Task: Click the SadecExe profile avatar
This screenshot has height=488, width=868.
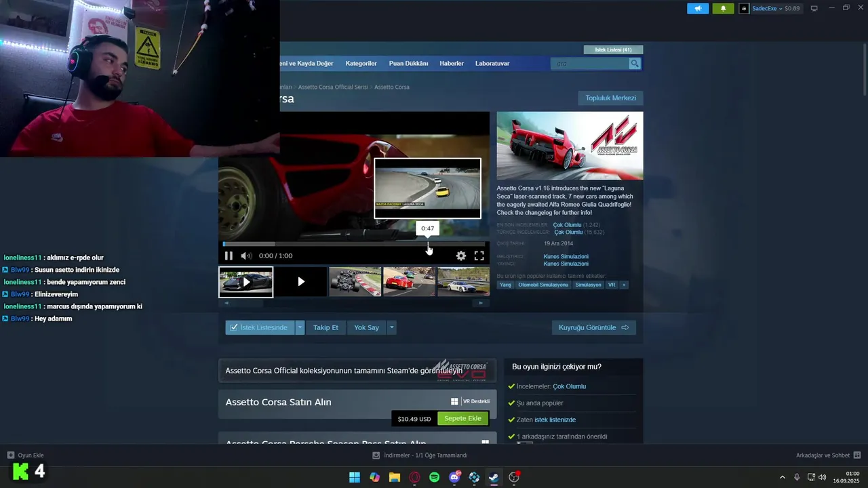Action: [744, 9]
